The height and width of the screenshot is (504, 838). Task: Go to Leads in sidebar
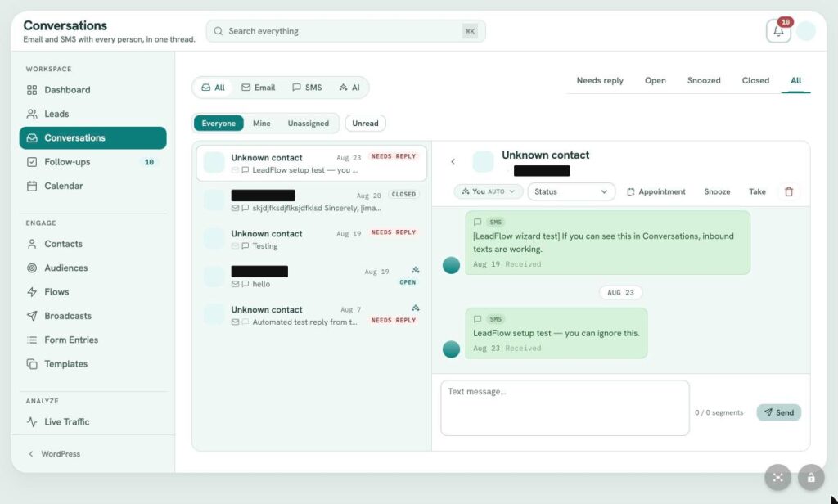pyautogui.click(x=92, y=114)
